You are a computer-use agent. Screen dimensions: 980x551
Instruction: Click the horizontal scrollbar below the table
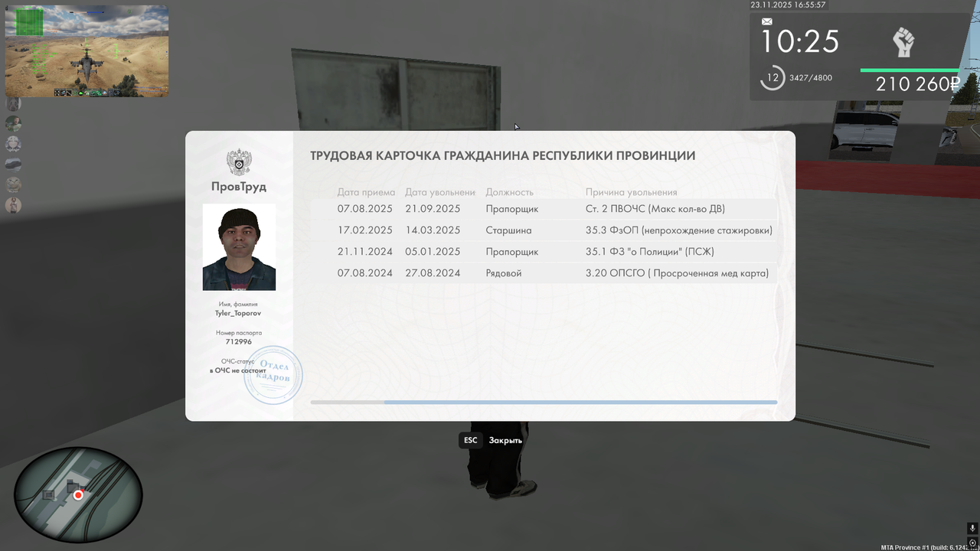[x=544, y=402]
